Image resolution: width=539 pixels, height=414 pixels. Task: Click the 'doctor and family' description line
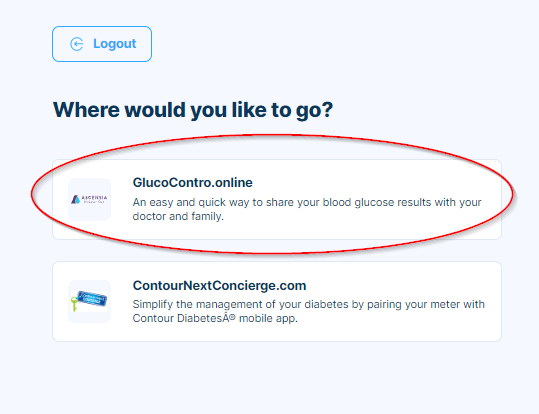(x=178, y=216)
